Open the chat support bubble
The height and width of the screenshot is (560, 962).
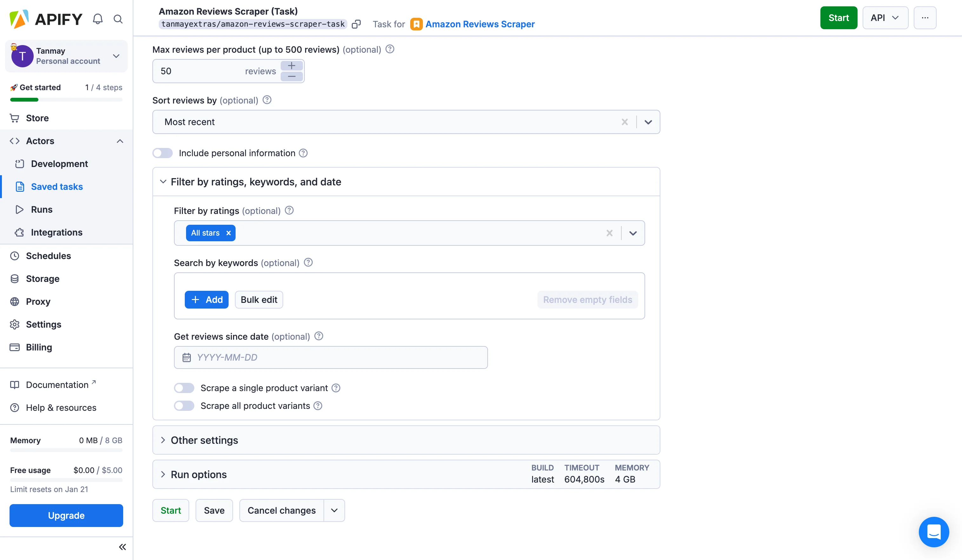[933, 531]
